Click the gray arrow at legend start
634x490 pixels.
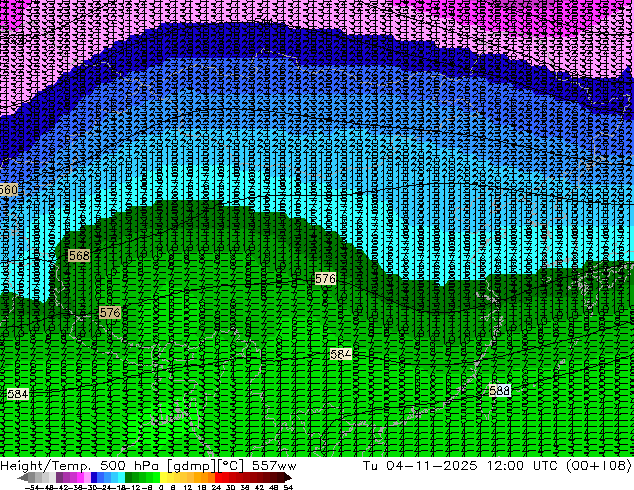(x=23, y=478)
